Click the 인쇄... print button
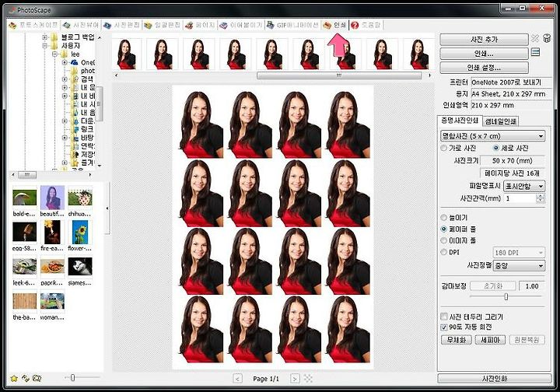 484,54
